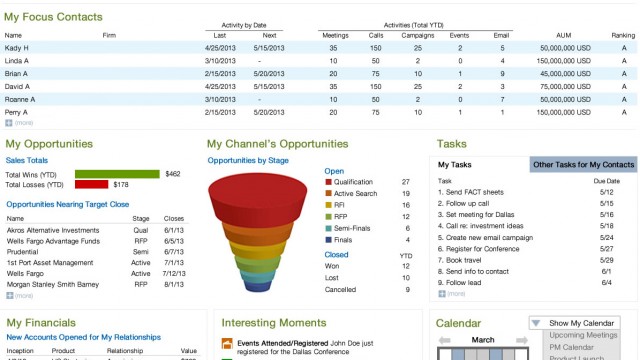Click the red top funnel segment
Viewport: 640px width, 360px height.
coord(258,200)
